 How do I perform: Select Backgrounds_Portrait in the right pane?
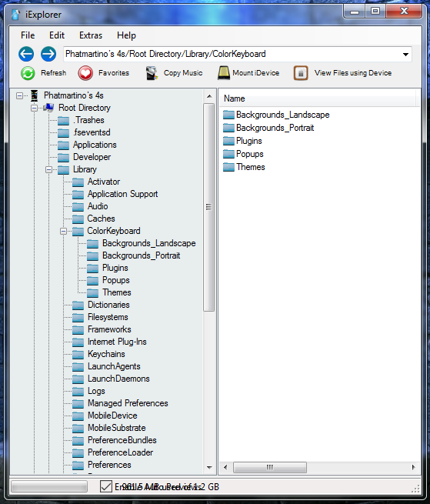pos(275,128)
